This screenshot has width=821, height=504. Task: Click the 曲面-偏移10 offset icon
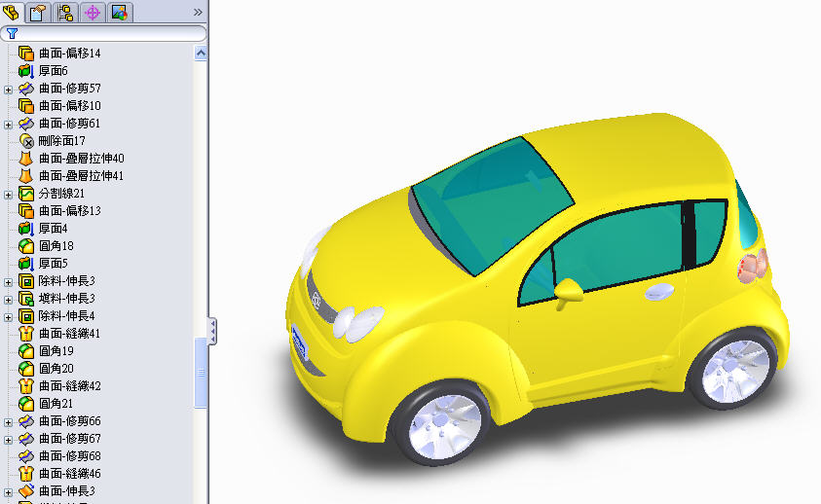(x=26, y=106)
